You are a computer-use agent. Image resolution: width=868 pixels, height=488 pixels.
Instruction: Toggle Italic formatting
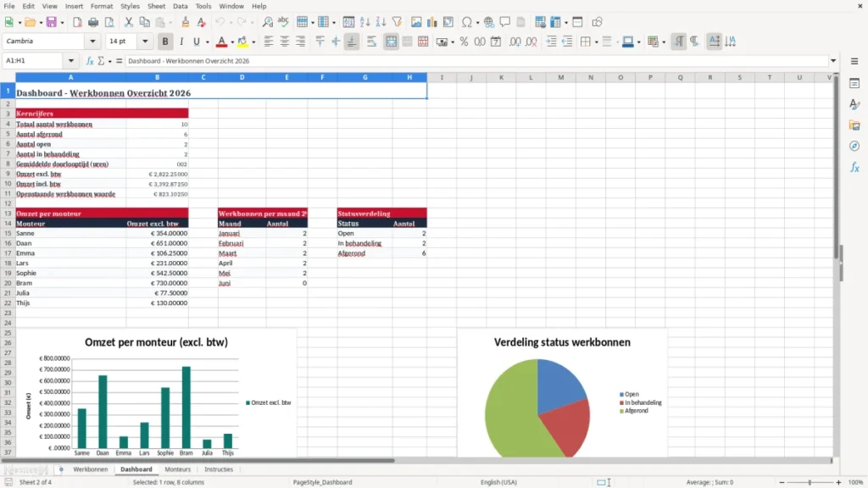(181, 42)
